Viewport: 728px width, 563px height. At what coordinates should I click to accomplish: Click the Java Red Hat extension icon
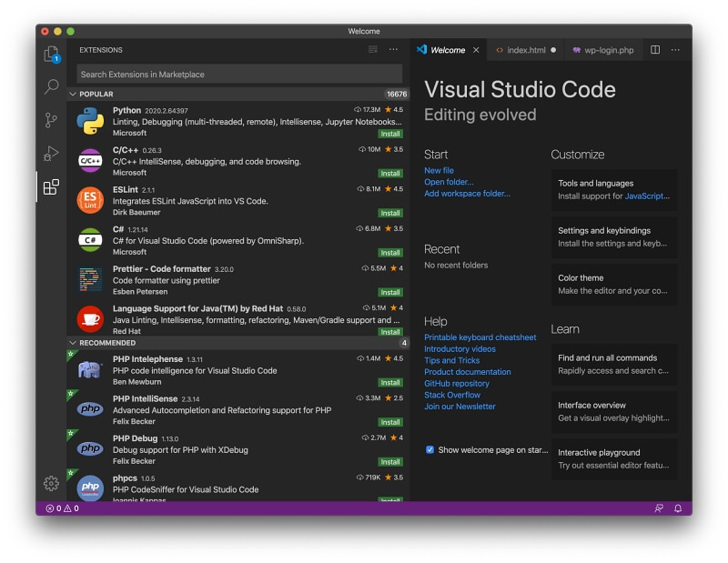[90, 319]
